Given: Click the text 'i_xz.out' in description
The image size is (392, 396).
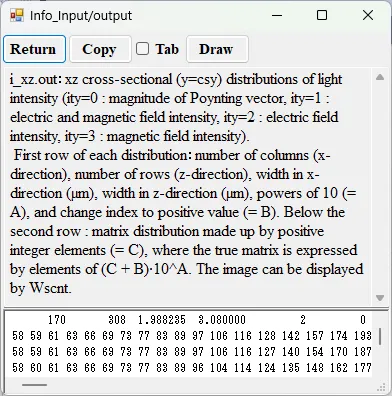Looking at the screenshot, I should (x=35, y=80).
